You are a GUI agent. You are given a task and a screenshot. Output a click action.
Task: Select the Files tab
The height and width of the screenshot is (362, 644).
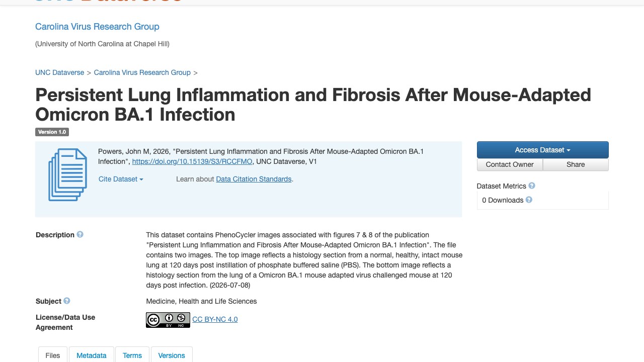coord(53,355)
